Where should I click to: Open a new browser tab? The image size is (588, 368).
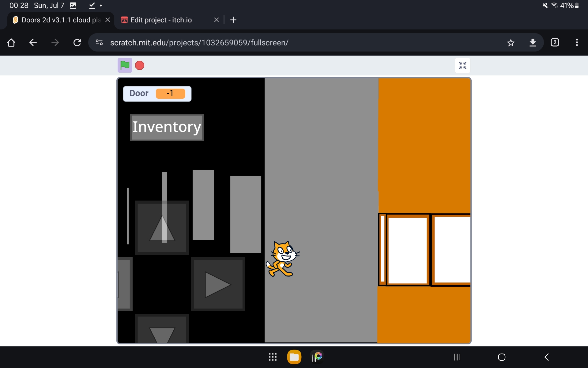click(x=233, y=20)
